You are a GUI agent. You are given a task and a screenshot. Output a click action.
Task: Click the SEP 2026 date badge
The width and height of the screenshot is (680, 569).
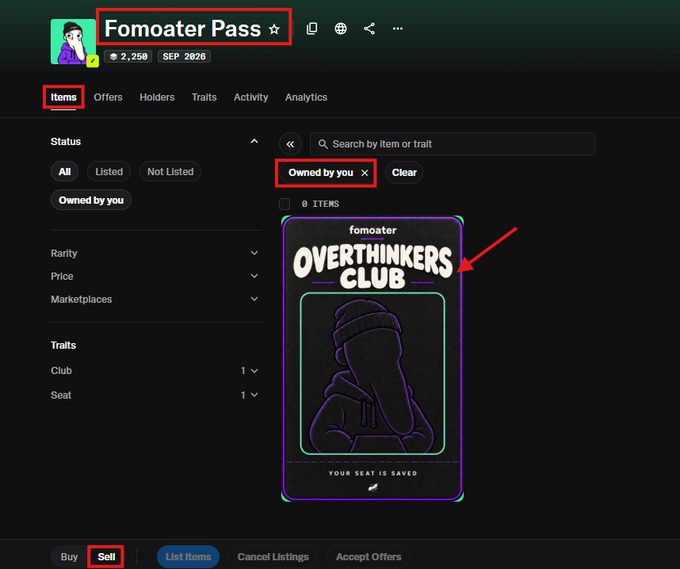click(x=184, y=56)
